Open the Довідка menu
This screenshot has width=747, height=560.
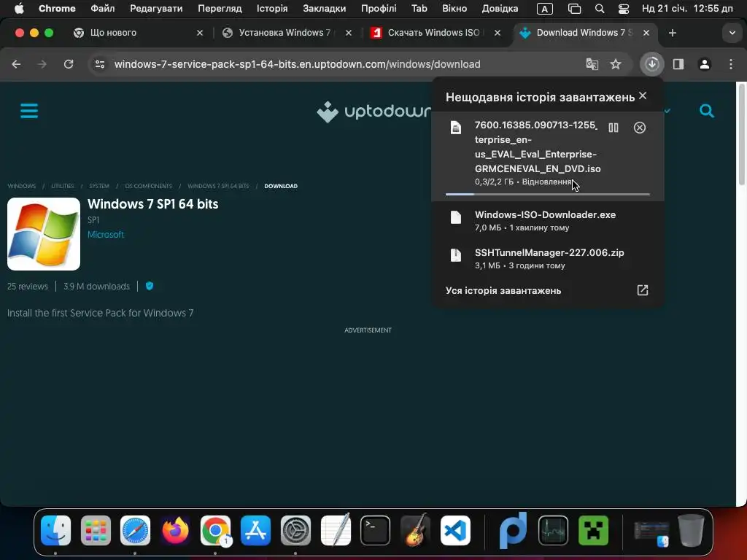pyautogui.click(x=500, y=8)
